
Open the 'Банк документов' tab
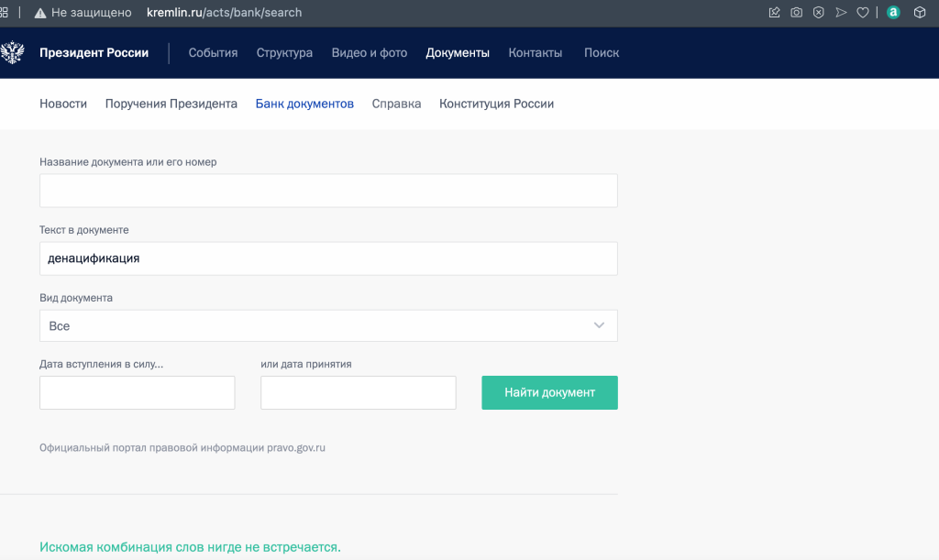(x=305, y=104)
